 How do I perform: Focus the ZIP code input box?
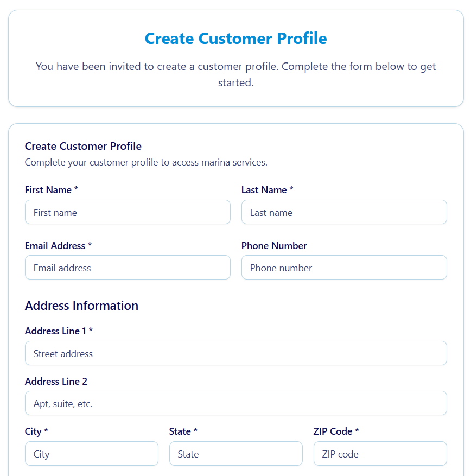click(x=380, y=454)
